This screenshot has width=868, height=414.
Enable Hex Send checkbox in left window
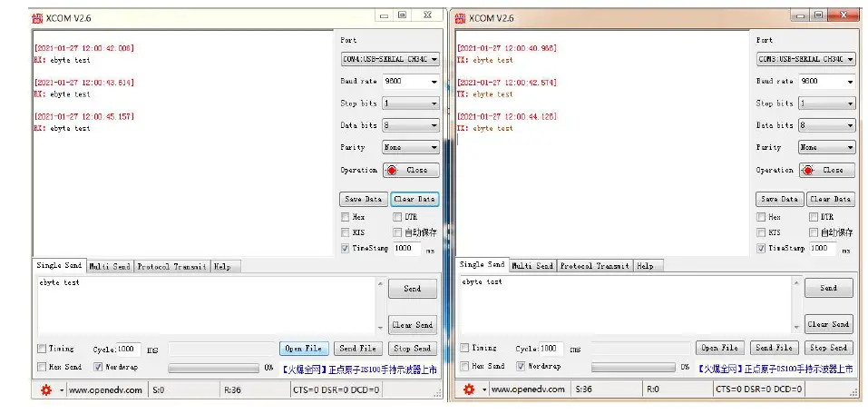click(x=42, y=367)
